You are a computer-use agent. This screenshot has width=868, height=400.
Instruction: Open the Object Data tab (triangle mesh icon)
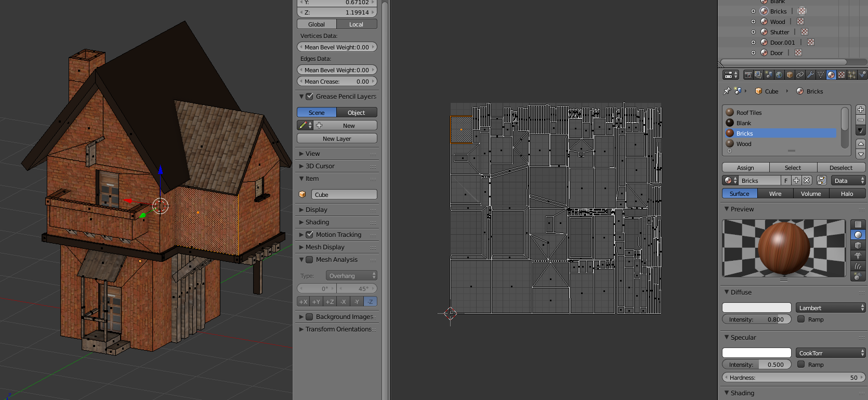point(821,75)
